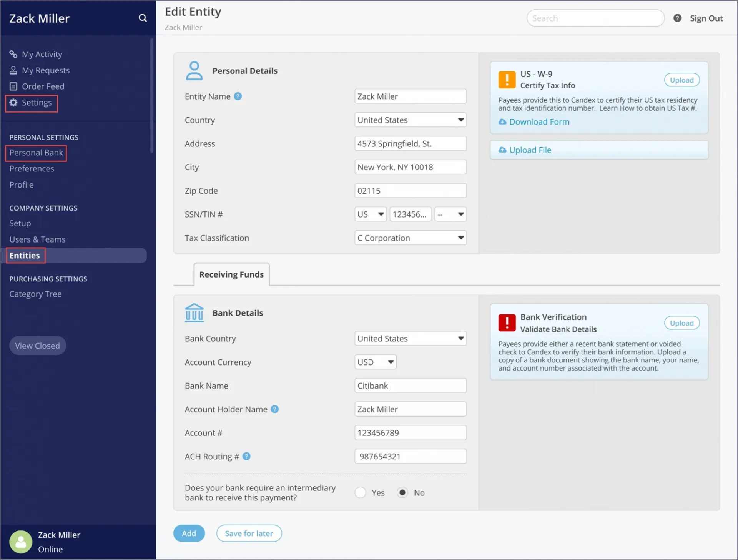Click the ACH Routing # help icon
738x560 pixels.
[x=247, y=456]
